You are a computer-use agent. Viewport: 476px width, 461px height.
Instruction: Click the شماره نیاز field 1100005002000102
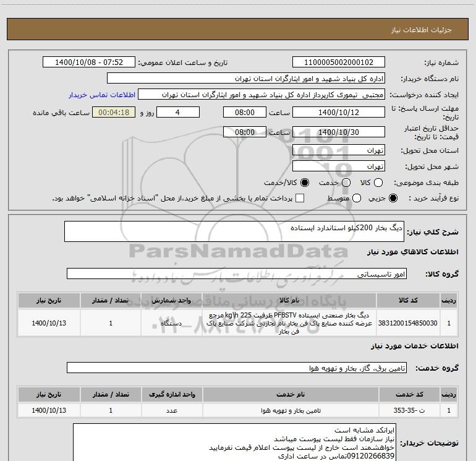[339, 62]
